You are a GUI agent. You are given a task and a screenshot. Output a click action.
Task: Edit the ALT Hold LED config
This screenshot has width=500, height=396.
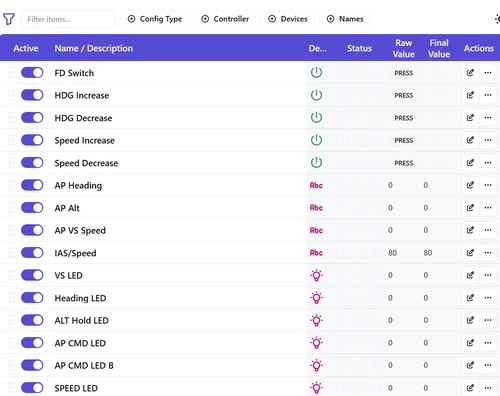click(470, 320)
